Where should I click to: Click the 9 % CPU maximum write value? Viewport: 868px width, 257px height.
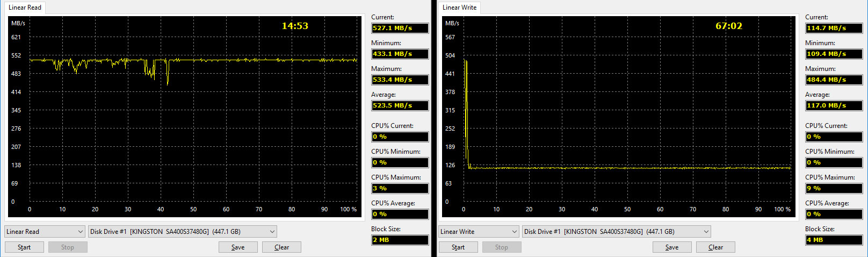(834, 188)
